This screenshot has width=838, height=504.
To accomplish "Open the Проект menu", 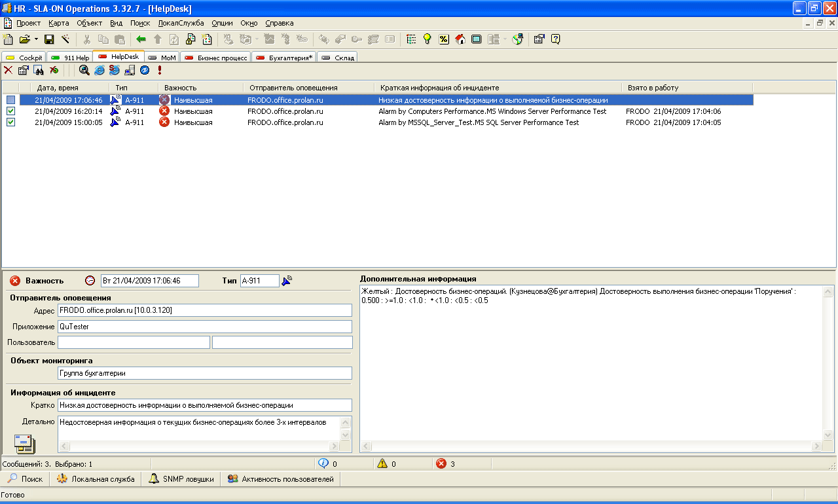I will point(28,23).
